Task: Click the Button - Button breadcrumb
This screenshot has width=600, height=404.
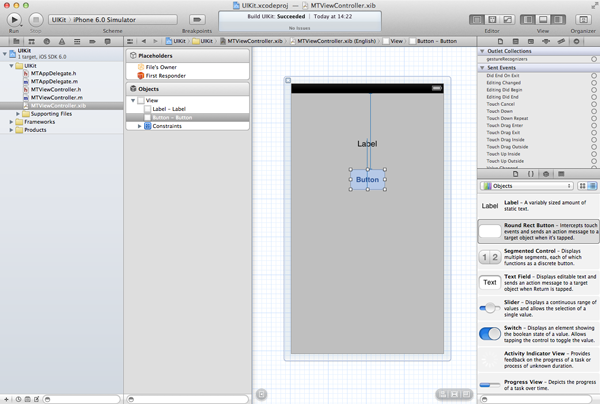Action: (433, 41)
